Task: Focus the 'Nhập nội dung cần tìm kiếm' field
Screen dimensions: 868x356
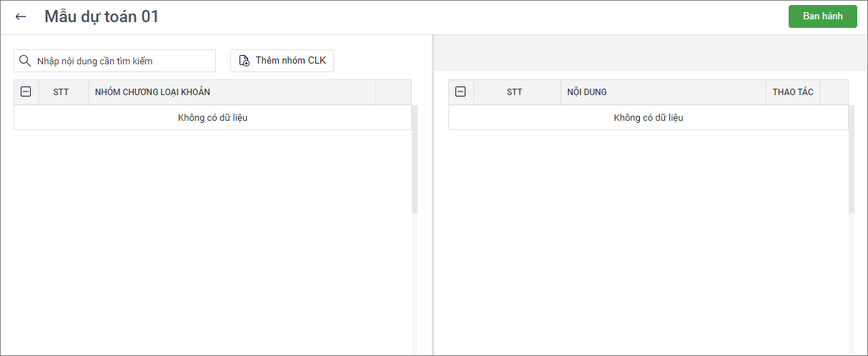Action: 122,61
